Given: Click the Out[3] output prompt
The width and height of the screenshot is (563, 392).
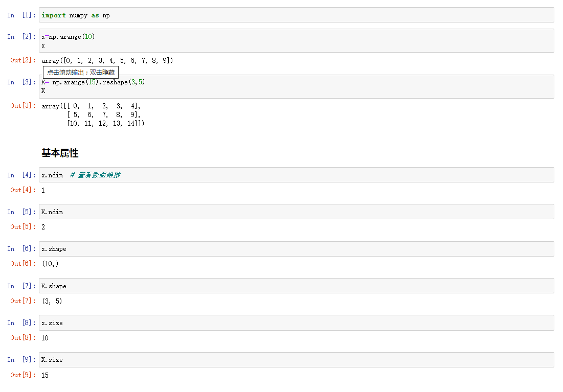Looking at the screenshot, I should coord(23,105).
